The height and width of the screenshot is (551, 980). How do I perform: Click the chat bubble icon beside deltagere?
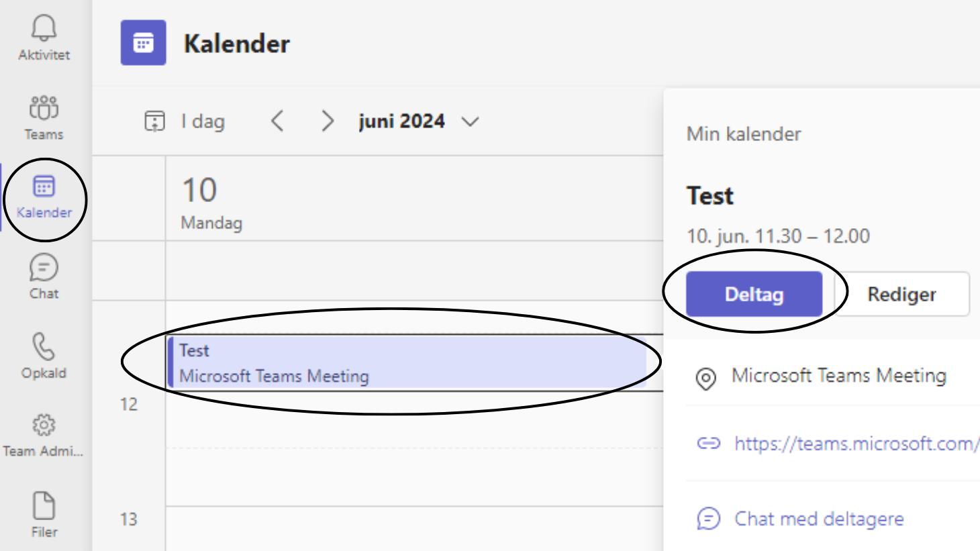708,519
